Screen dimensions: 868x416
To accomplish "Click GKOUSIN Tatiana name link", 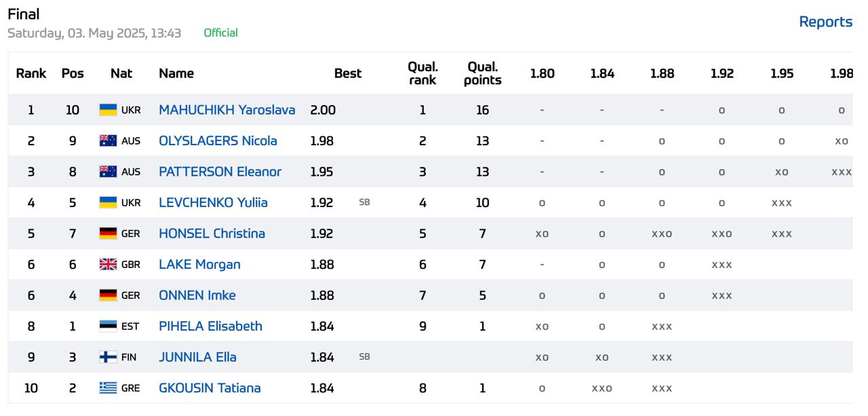I will point(210,388).
